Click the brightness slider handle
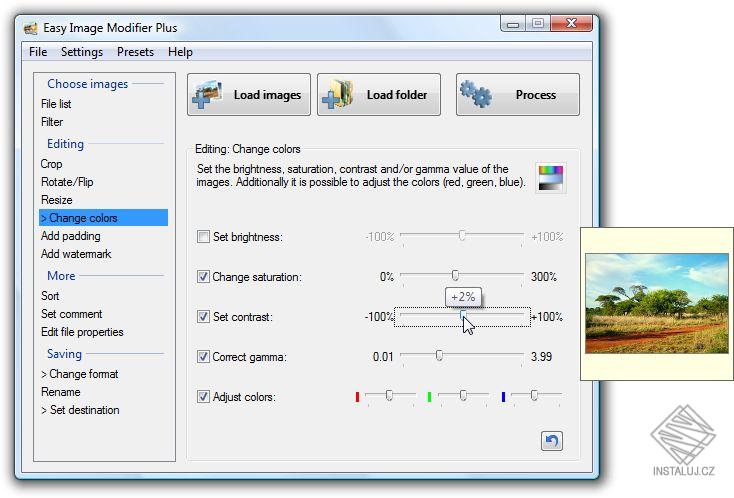Screen dimensions: 734x498 tap(462, 235)
